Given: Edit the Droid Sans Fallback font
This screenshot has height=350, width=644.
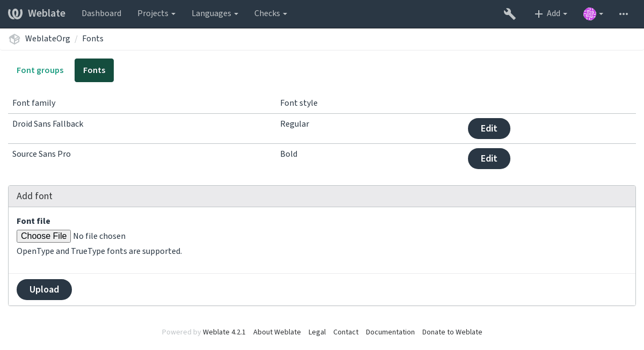Looking at the screenshot, I should pyautogui.click(x=489, y=128).
